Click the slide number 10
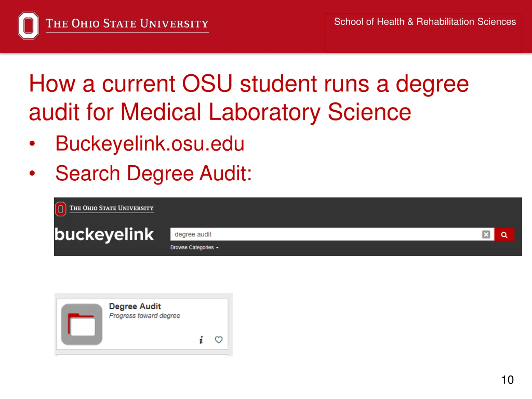The width and height of the screenshot is (532, 399). (507, 380)
